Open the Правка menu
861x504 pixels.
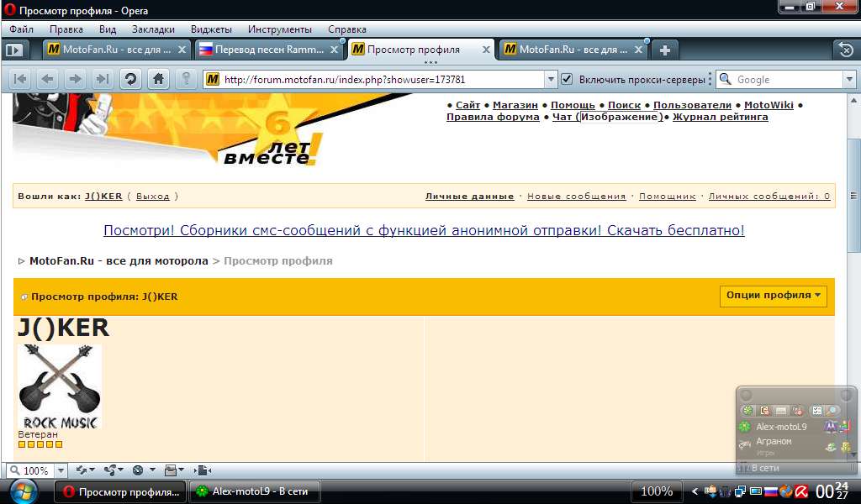coord(66,29)
